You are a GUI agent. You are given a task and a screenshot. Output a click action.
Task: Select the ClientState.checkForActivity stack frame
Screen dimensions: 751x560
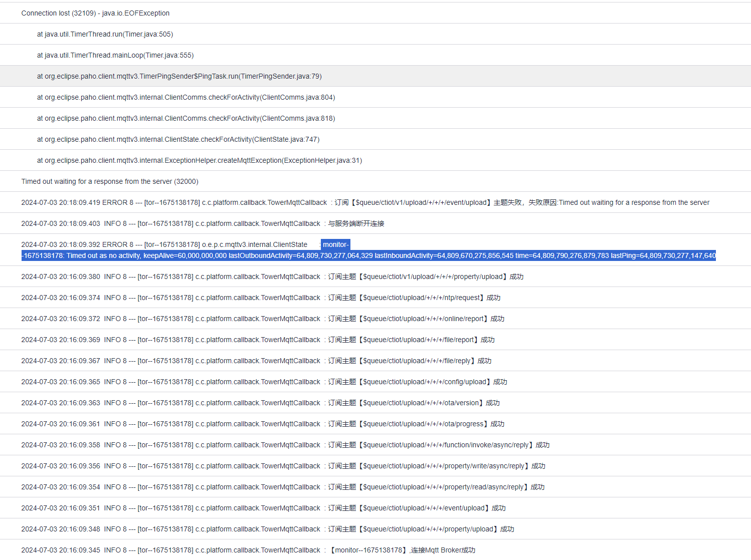(x=178, y=139)
